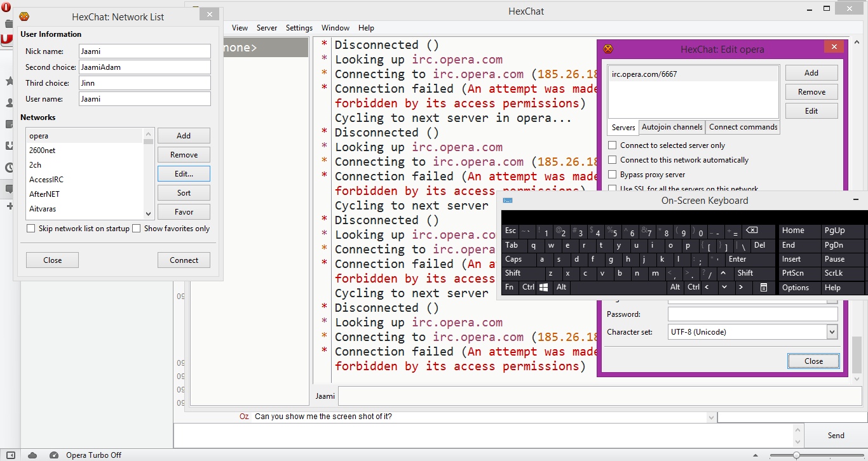
Task: Click Edit button in Edit opera dialog
Action: 811,111
